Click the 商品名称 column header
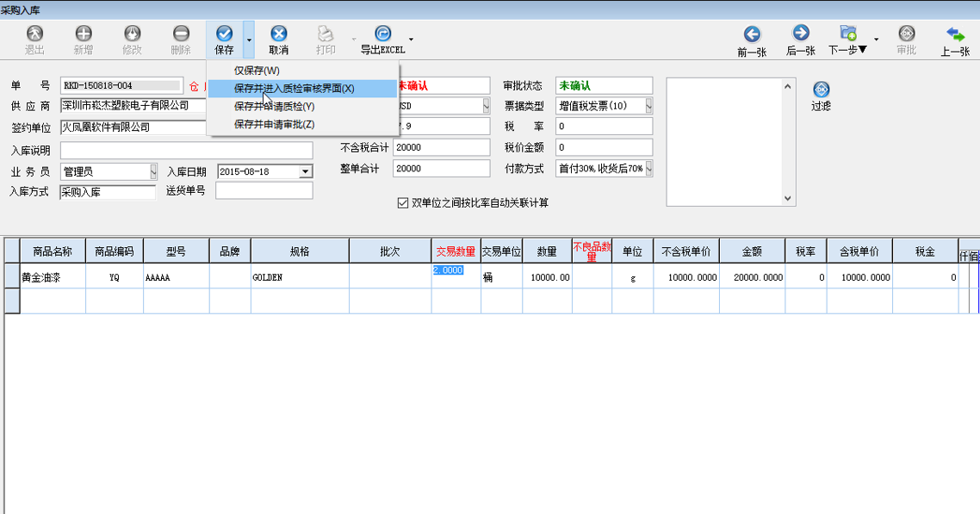The width and height of the screenshot is (980, 514). click(53, 251)
